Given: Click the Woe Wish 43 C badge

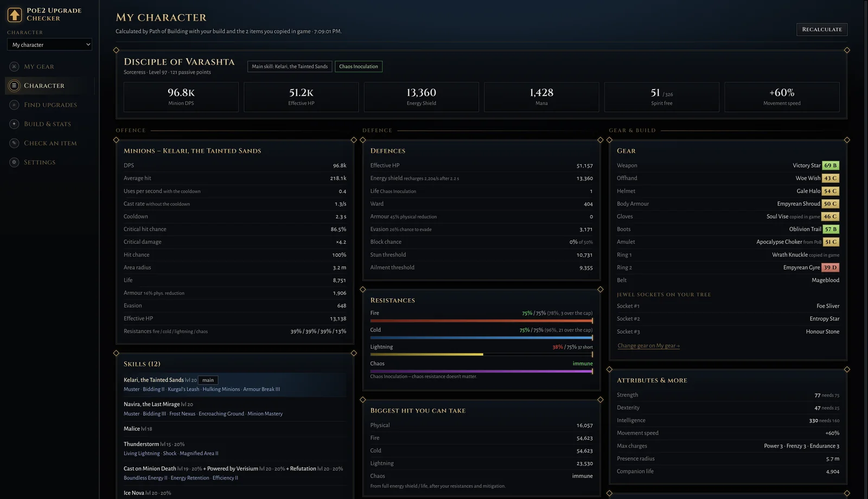Looking at the screenshot, I should 831,178.
